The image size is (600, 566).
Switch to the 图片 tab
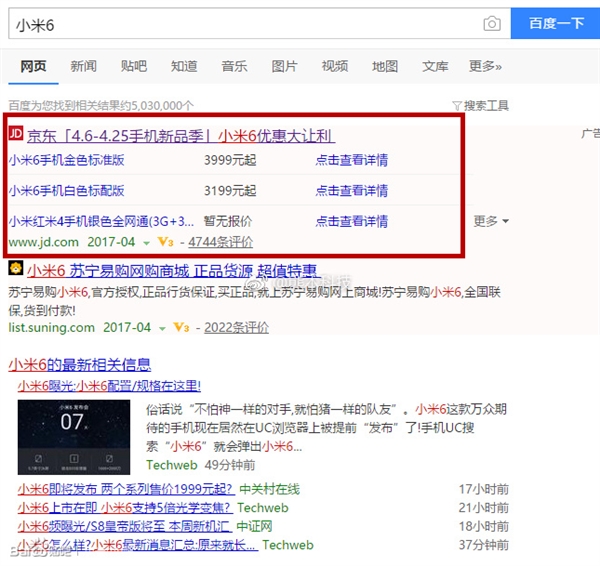click(284, 66)
